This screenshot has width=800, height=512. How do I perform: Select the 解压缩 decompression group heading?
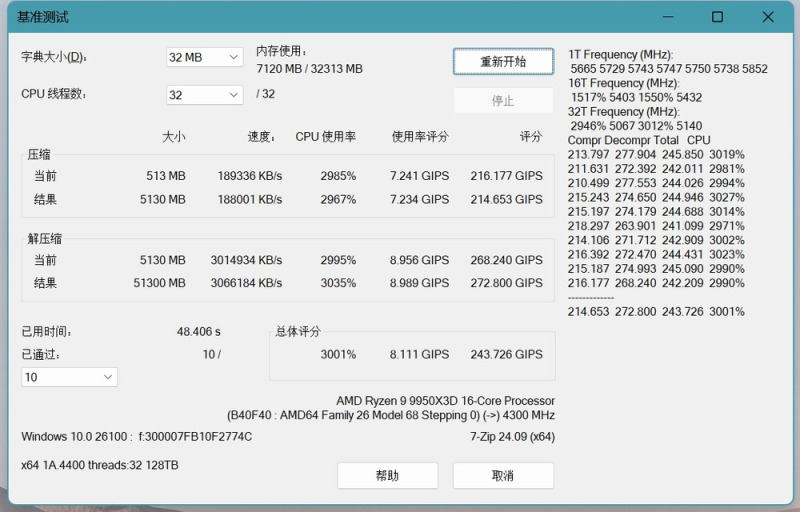pyautogui.click(x=45, y=238)
